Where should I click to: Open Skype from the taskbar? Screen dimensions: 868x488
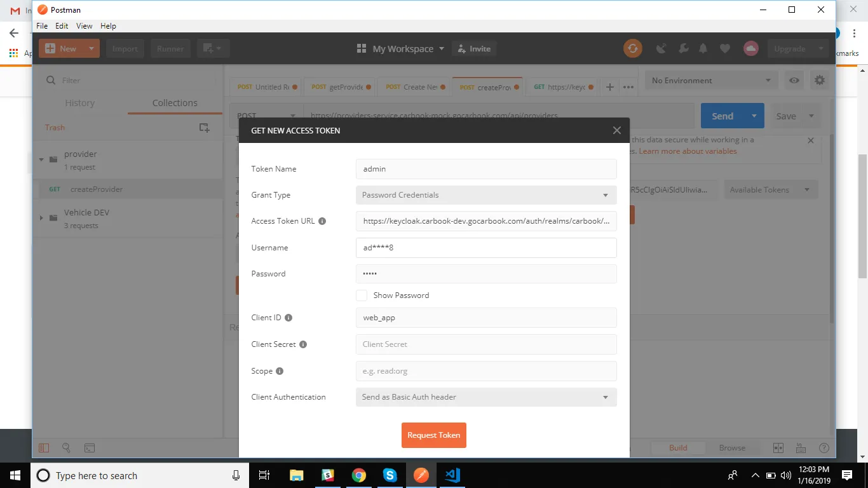pyautogui.click(x=390, y=475)
